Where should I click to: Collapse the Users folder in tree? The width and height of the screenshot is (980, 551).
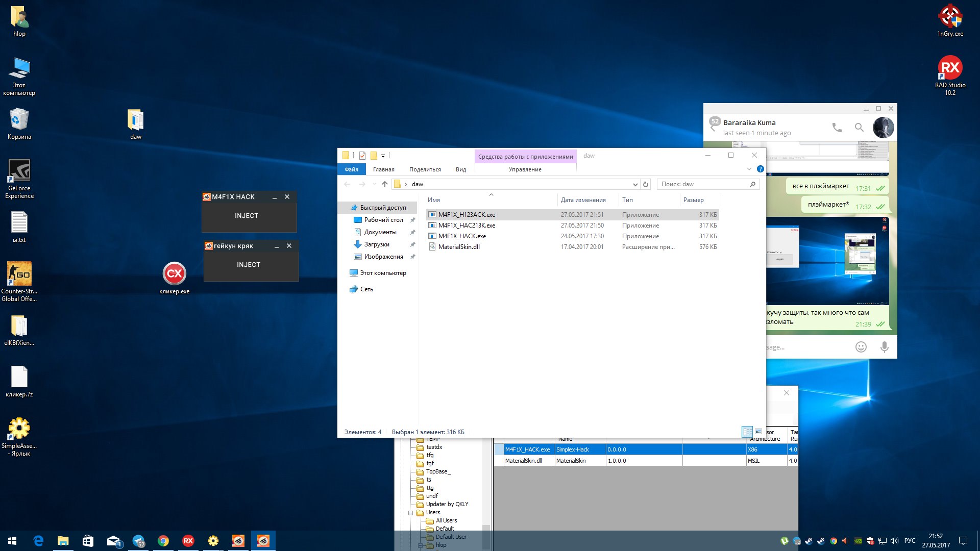(410, 513)
